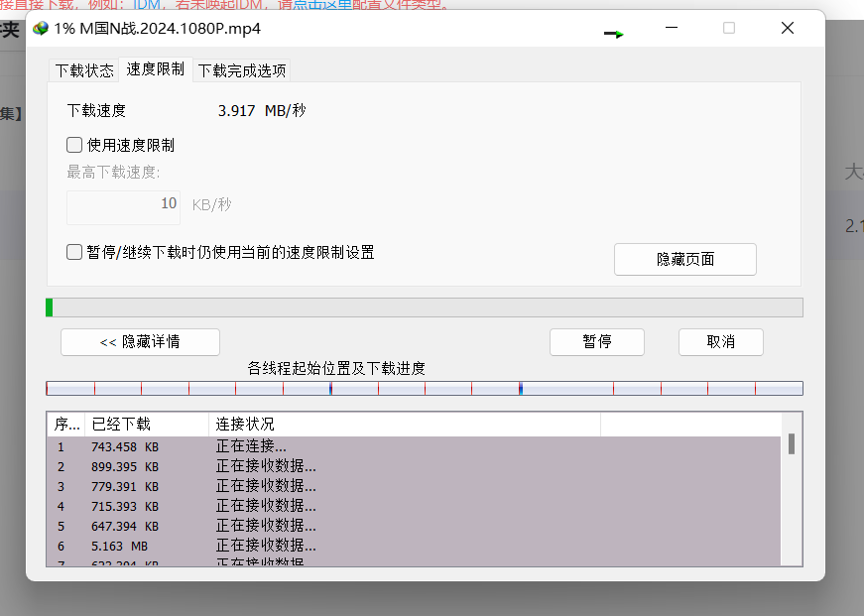Screen dimensions: 864x616
Task: Cancel the download with 取消
Action: [x=720, y=342]
